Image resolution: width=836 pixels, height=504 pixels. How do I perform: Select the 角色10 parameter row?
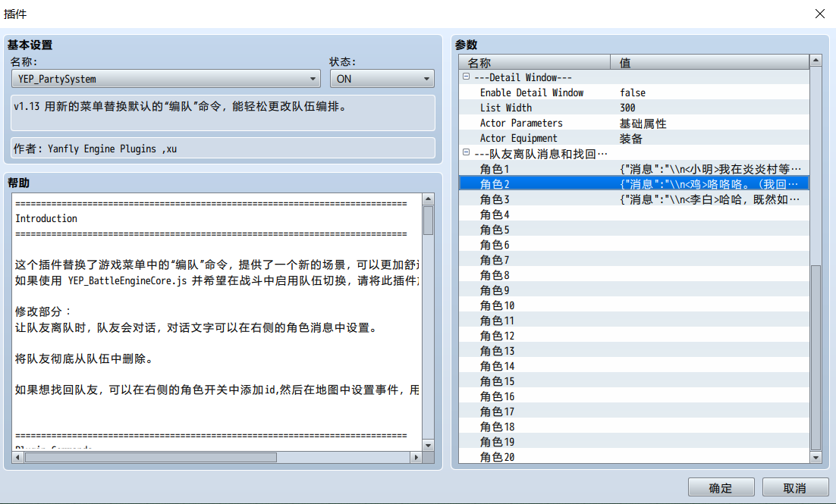point(634,305)
